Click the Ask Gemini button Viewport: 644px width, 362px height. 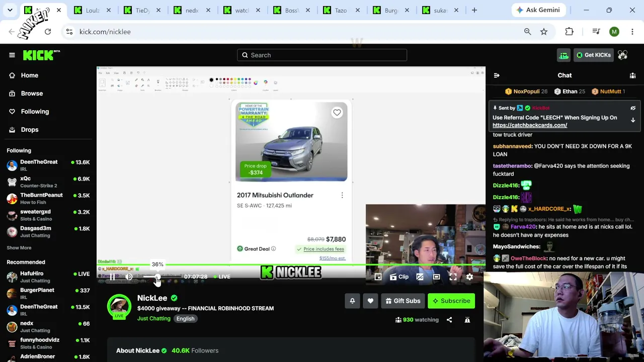(538, 10)
